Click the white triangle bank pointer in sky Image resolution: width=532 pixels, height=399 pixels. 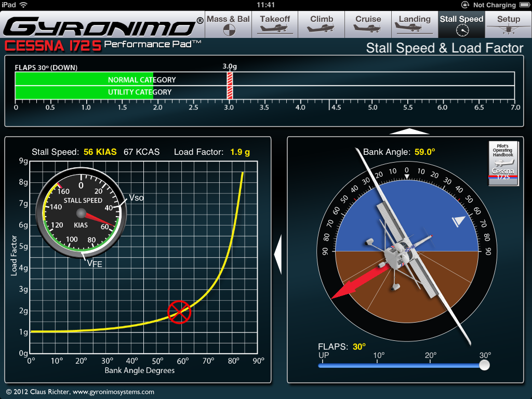(459, 221)
